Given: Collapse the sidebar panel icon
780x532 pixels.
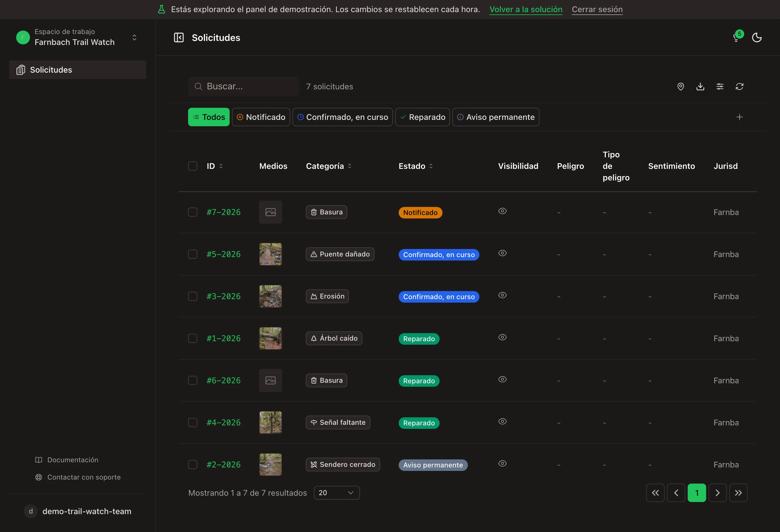Looking at the screenshot, I should pos(179,37).
